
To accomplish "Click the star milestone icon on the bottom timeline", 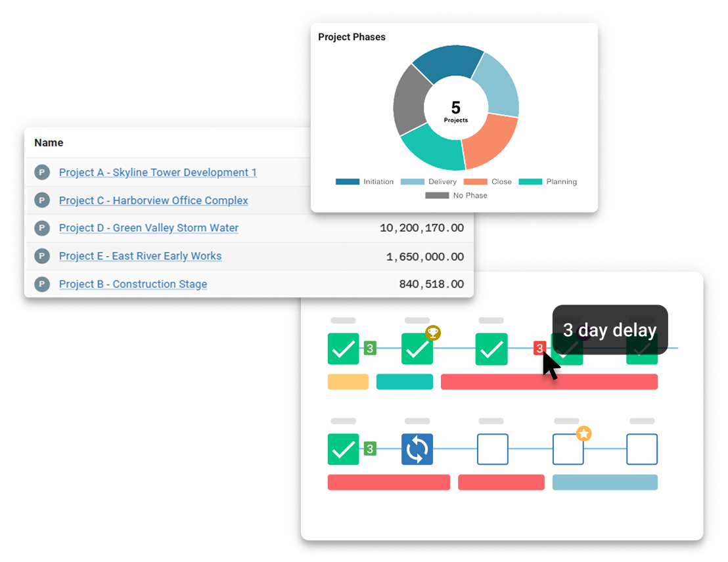I will (584, 433).
